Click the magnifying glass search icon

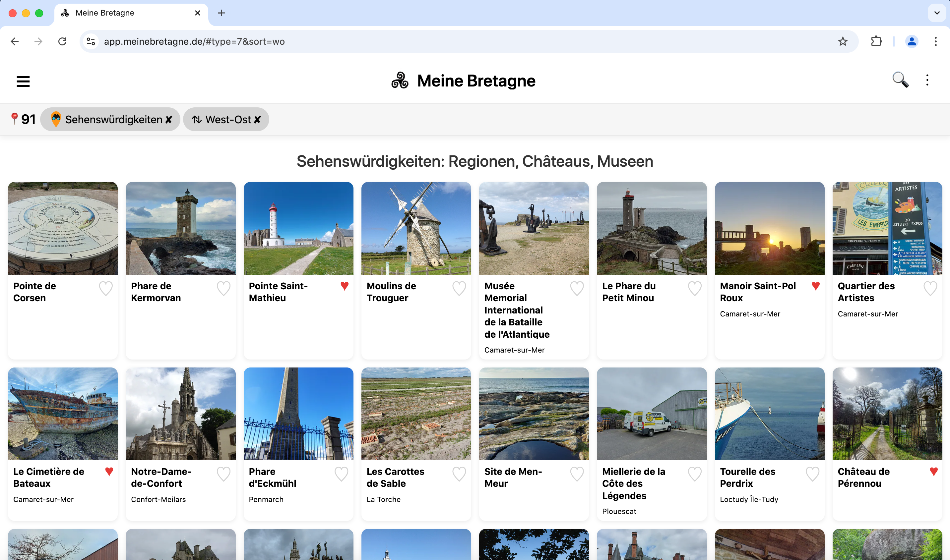900,80
